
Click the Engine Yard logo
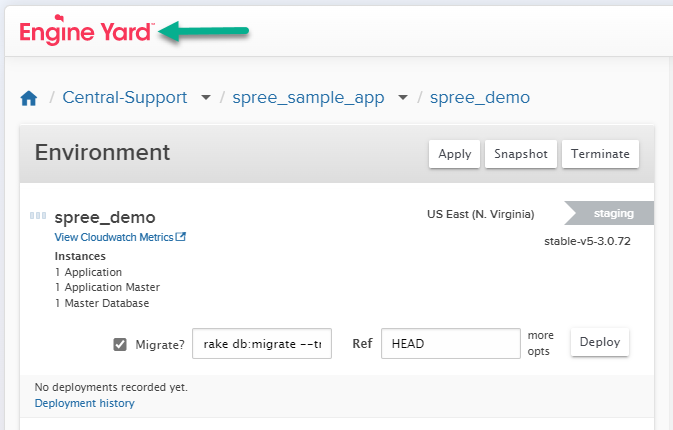click(x=85, y=32)
